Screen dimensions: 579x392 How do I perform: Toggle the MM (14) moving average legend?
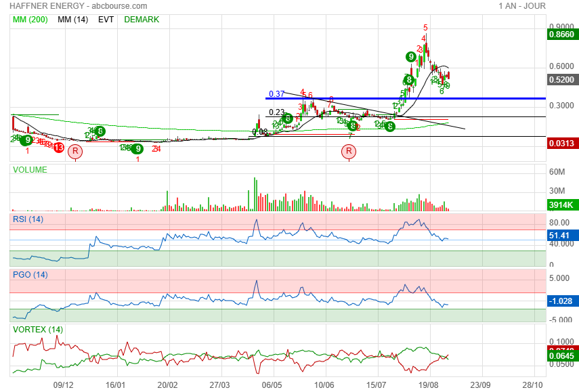coord(72,20)
